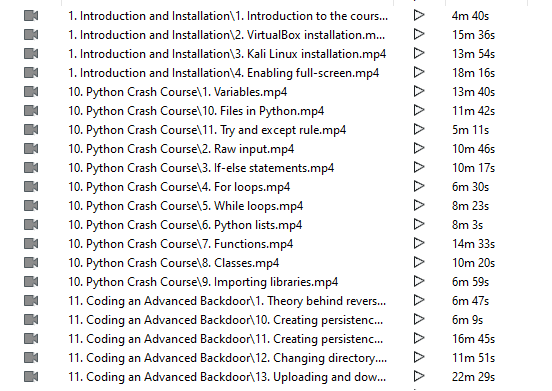Click camera icon beside Introduction to the course

[31, 16]
